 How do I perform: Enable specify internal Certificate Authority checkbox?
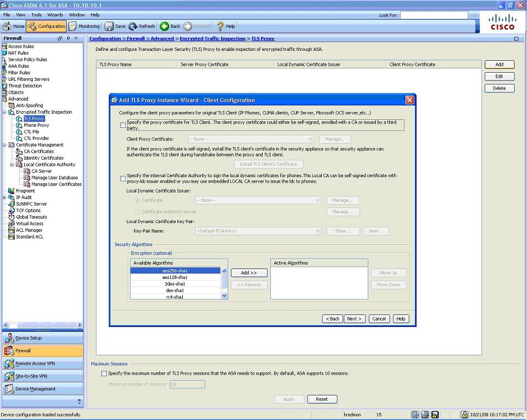pos(123,178)
